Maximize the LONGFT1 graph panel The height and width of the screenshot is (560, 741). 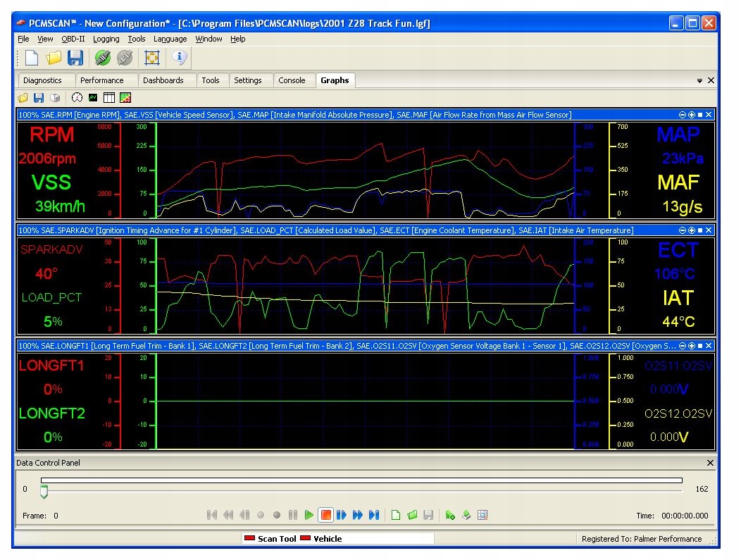700,346
